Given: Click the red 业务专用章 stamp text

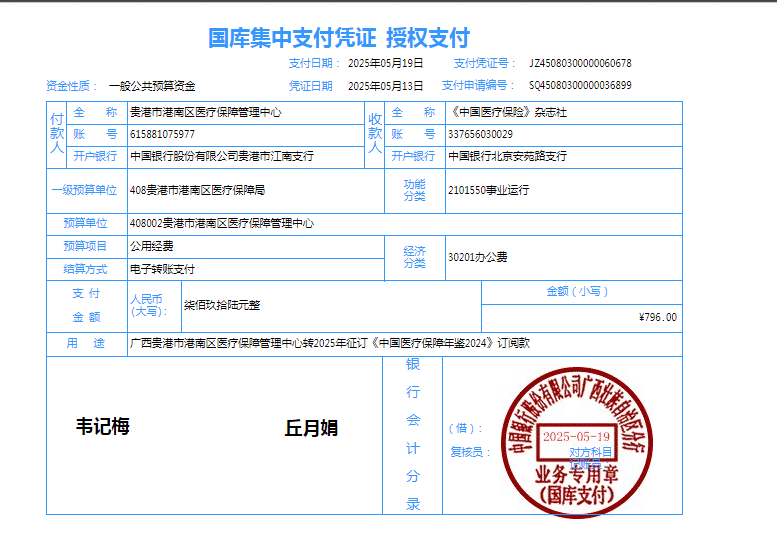Looking at the screenshot, I should click(x=576, y=475).
